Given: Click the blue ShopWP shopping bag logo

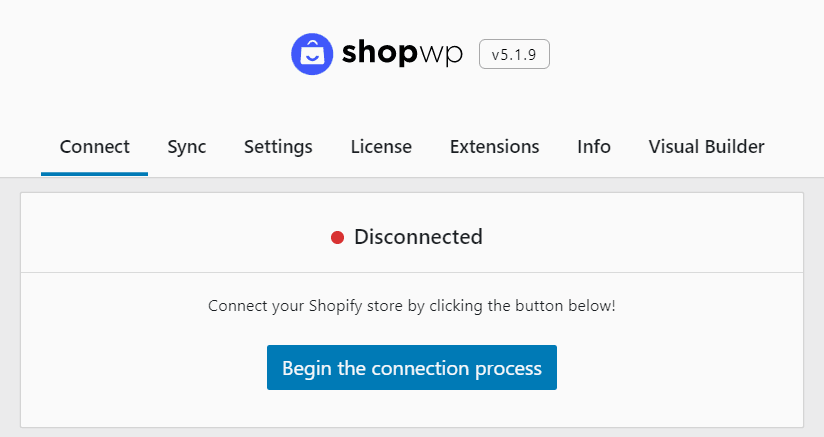Looking at the screenshot, I should 312,54.
